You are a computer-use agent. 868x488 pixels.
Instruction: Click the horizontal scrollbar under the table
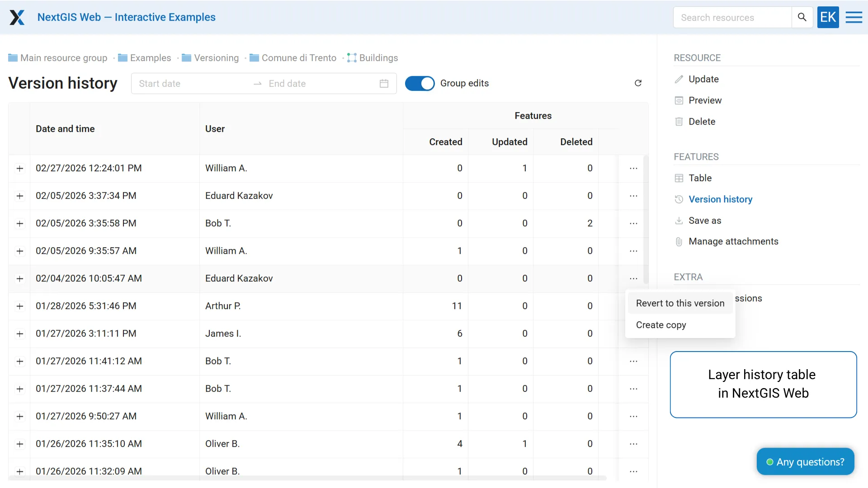pos(307,478)
